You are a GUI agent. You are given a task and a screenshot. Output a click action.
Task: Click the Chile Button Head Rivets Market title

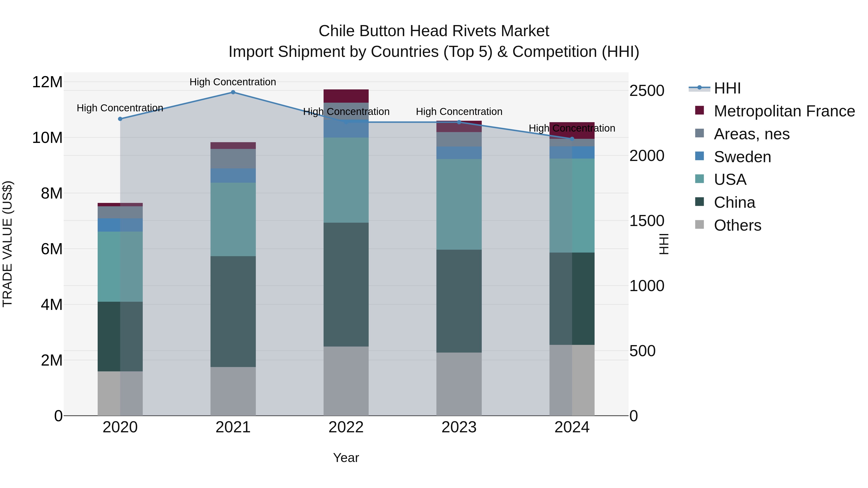[434, 31]
